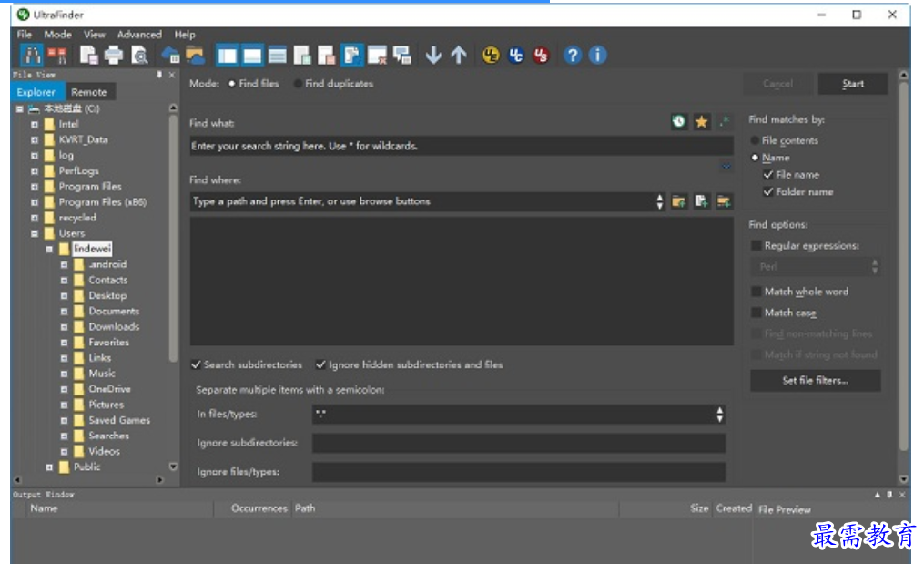Launch UltraCompare via the blue UC icon
Image resolution: width=924 pixels, height=564 pixels.
pyautogui.click(x=515, y=56)
